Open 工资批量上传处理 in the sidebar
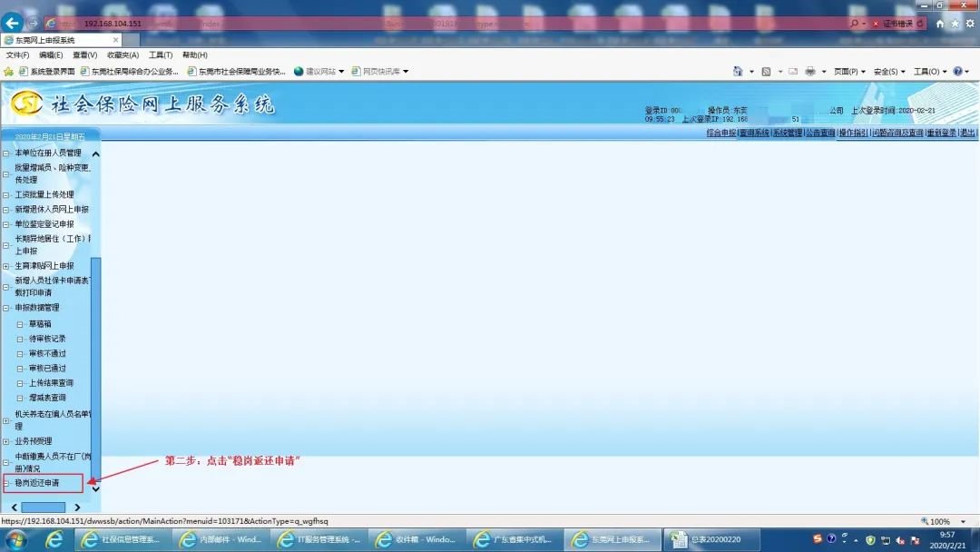980x552 pixels. (x=44, y=195)
